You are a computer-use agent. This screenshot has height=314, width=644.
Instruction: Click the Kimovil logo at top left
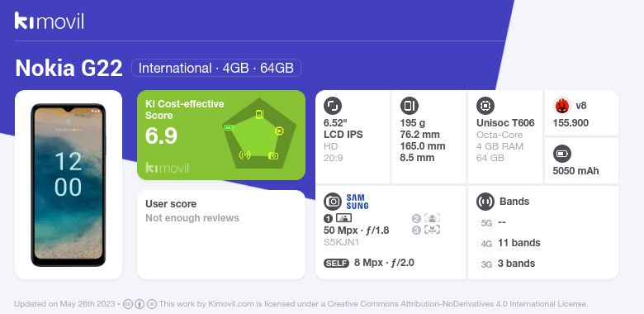tap(50, 21)
